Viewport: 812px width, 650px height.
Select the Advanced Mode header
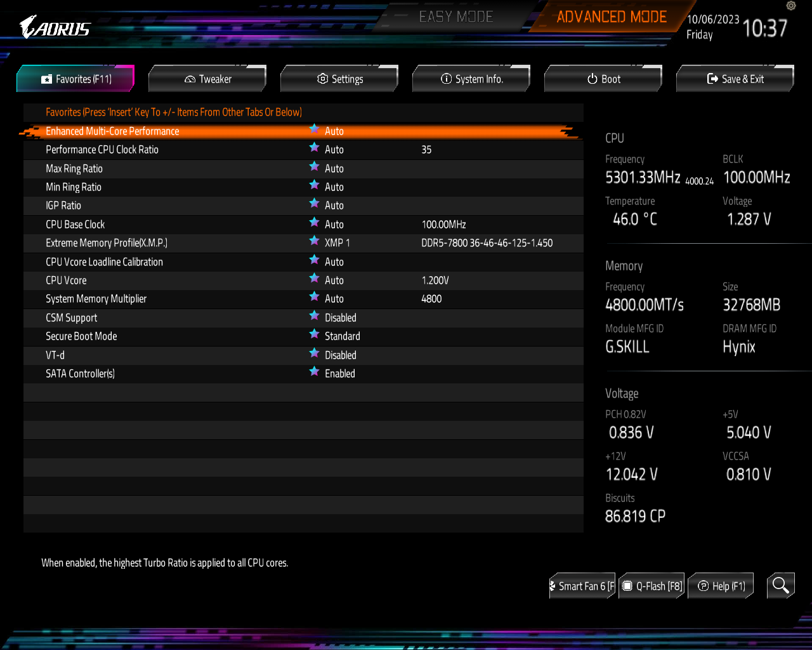(x=612, y=17)
